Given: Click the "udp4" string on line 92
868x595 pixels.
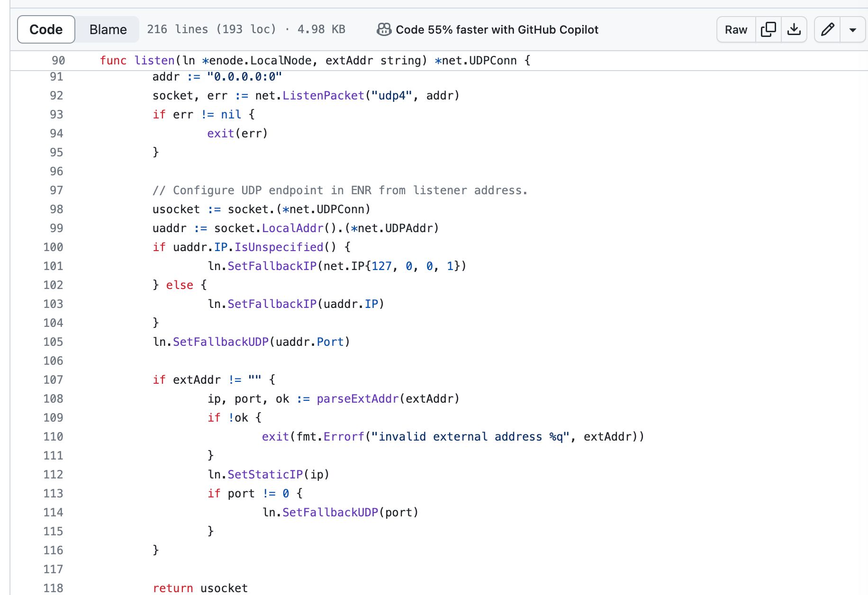Looking at the screenshot, I should point(392,96).
